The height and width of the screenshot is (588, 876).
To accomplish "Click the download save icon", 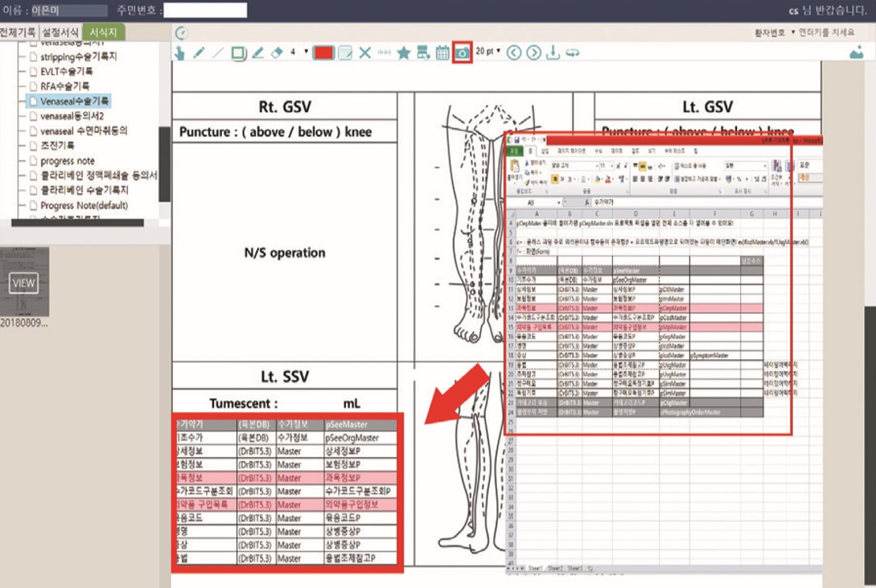I will 552,53.
